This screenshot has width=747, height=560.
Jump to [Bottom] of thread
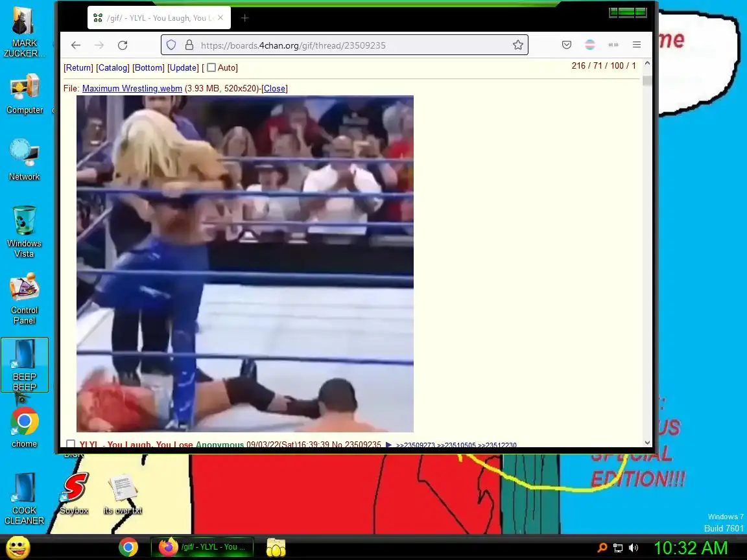tap(148, 67)
